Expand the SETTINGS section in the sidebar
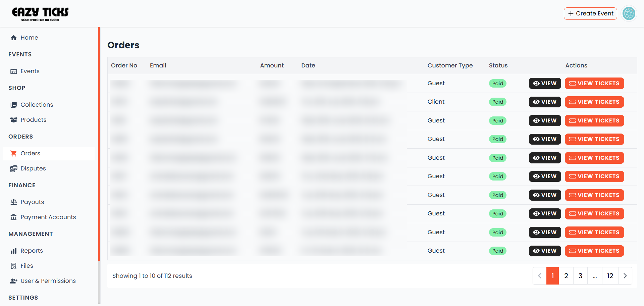This screenshot has height=306, width=644. (23, 298)
